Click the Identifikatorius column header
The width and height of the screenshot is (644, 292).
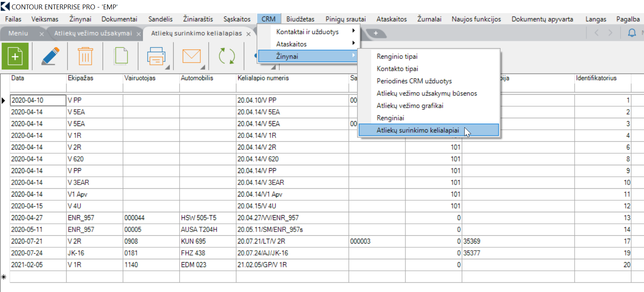pos(596,78)
